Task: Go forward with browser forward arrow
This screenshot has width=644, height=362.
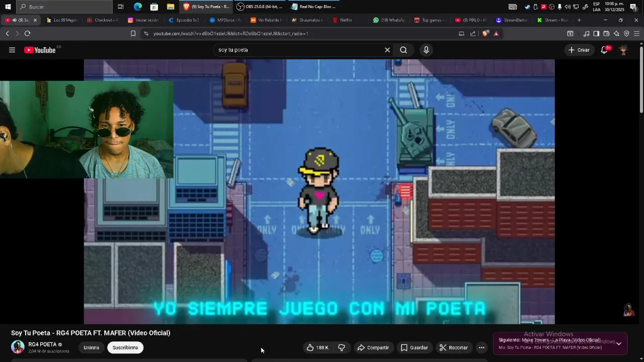Action: 17,34
